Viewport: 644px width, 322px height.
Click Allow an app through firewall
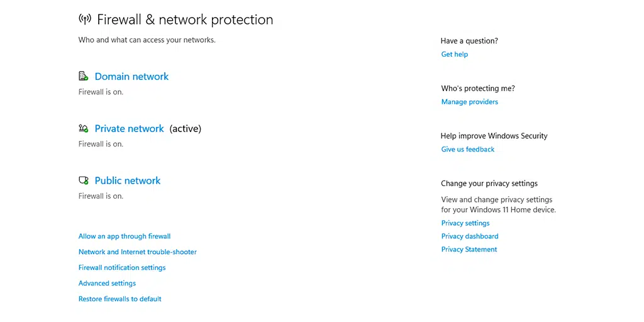125,236
